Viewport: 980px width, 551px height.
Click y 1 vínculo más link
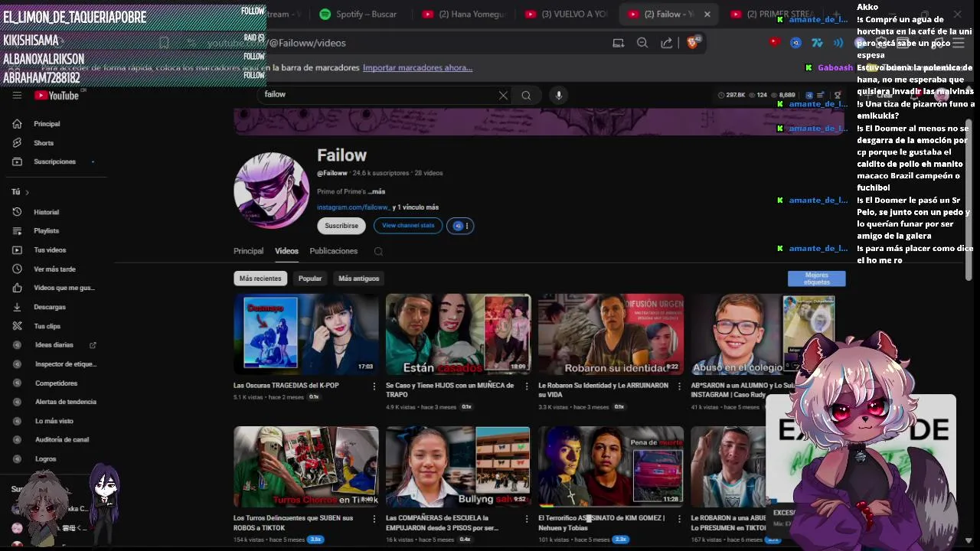point(416,207)
